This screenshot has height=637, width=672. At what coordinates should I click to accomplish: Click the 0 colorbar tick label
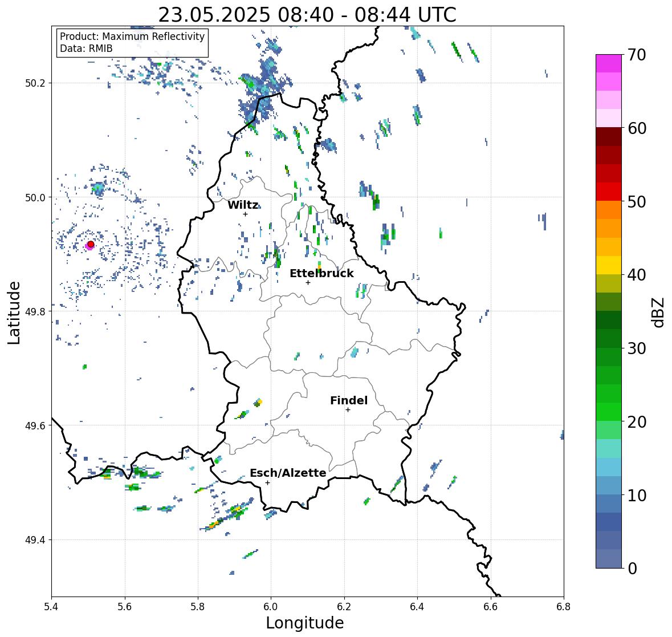[632, 569]
